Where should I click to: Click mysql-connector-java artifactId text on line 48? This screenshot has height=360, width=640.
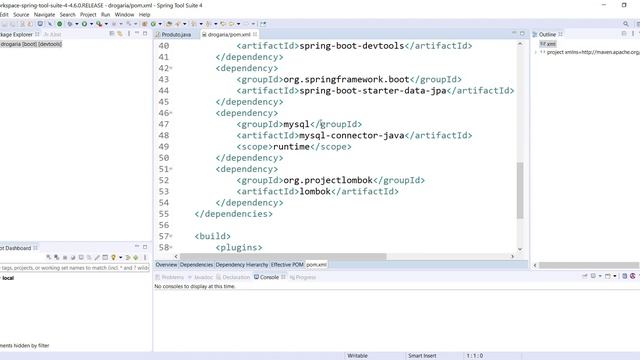(x=352, y=136)
